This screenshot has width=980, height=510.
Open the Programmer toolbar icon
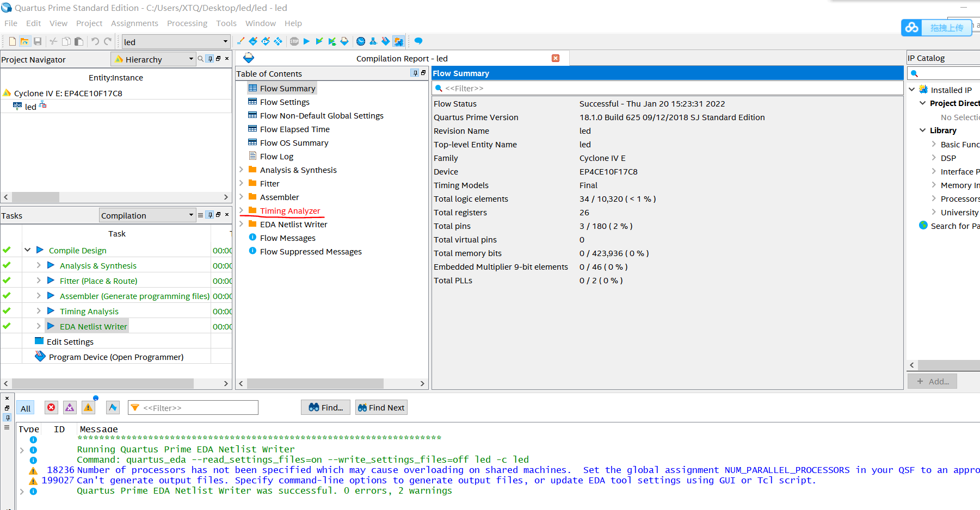(386, 41)
